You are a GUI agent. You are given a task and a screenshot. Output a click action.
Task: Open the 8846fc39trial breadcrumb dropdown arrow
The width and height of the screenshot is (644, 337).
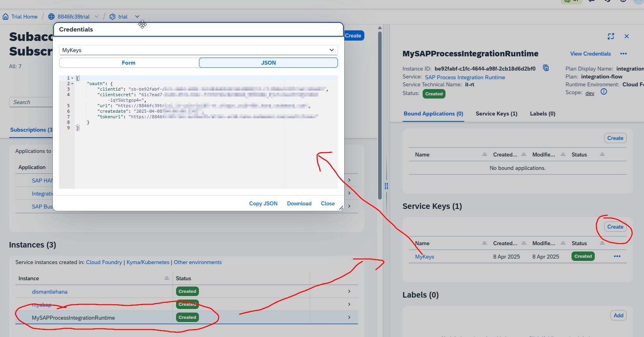97,17
